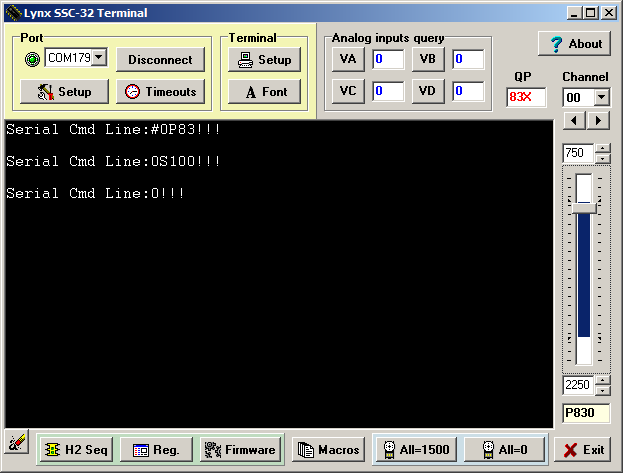
Task: Click the P830 position field
Action: click(586, 413)
